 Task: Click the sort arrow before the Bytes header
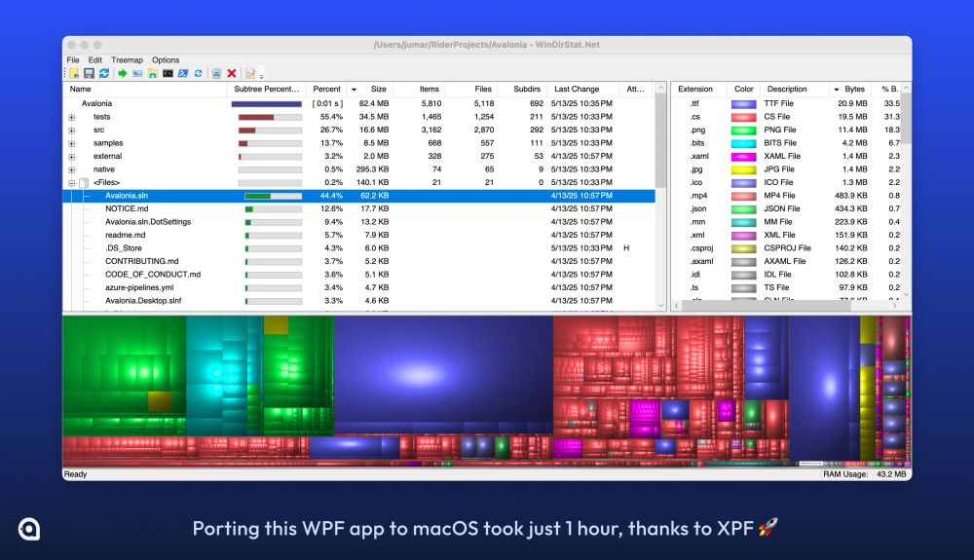(836, 90)
